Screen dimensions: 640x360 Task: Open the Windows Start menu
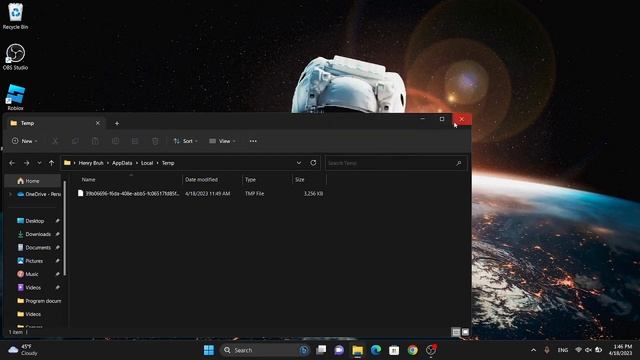209,350
